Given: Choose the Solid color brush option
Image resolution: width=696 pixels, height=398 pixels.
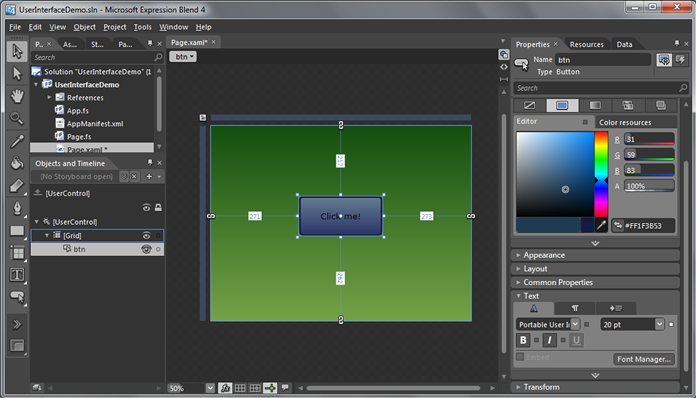Looking at the screenshot, I should tap(562, 105).
